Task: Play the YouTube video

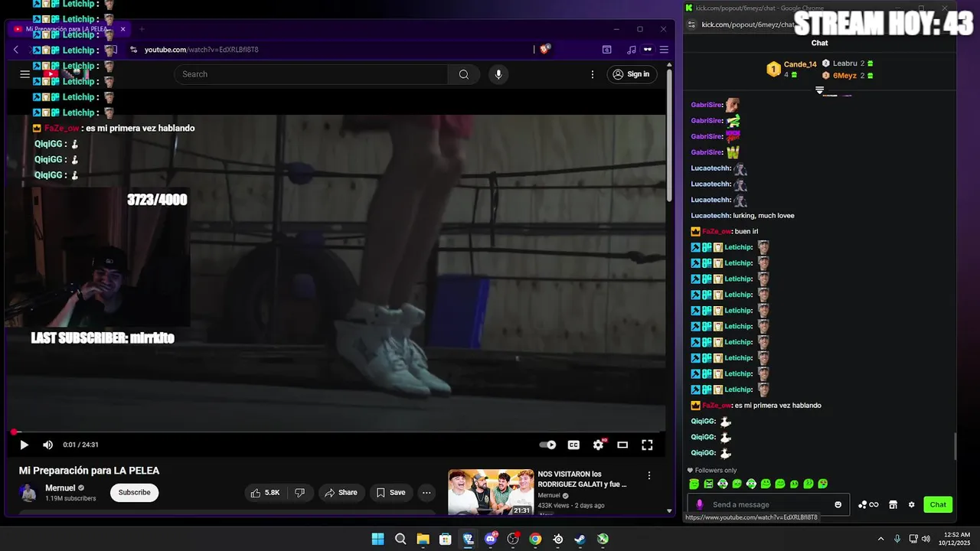Action: coord(24,445)
